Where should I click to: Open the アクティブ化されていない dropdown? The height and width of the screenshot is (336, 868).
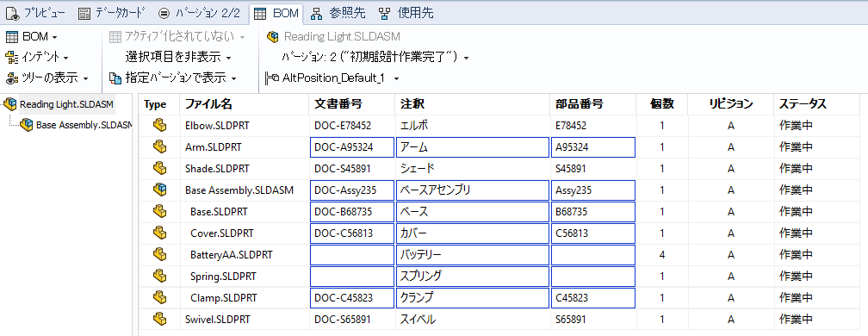177,37
